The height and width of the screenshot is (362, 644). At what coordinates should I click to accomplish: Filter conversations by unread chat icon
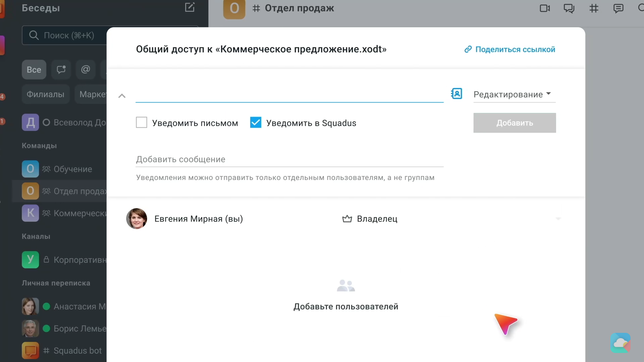[61, 70]
